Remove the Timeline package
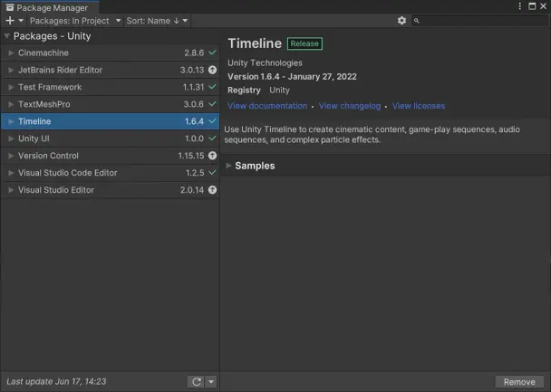Screen dimensions: 551x392 [x=519, y=381]
